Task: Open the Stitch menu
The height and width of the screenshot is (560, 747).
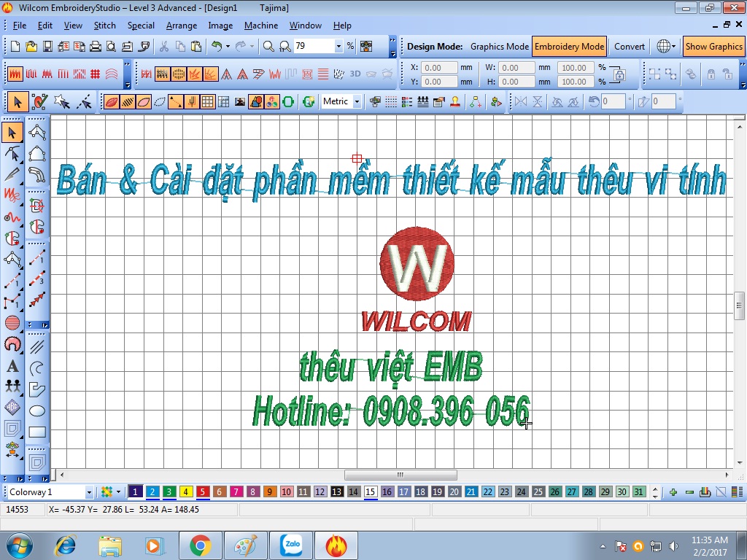Action: pyautogui.click(x=105, y=26)
